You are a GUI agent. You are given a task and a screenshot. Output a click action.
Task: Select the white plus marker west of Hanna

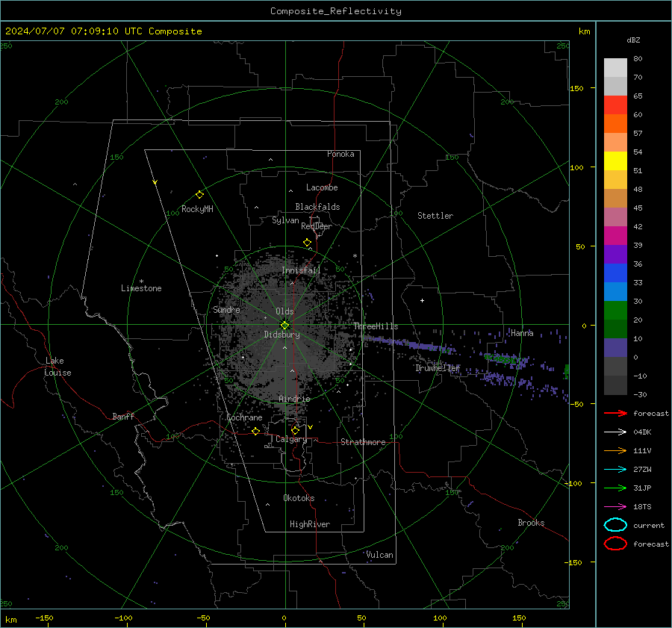422,300
